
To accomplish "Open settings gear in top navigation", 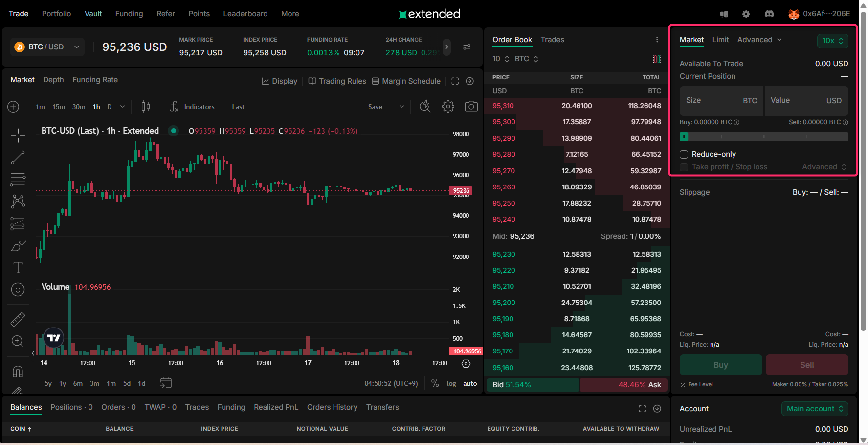I will click(746, 14).
